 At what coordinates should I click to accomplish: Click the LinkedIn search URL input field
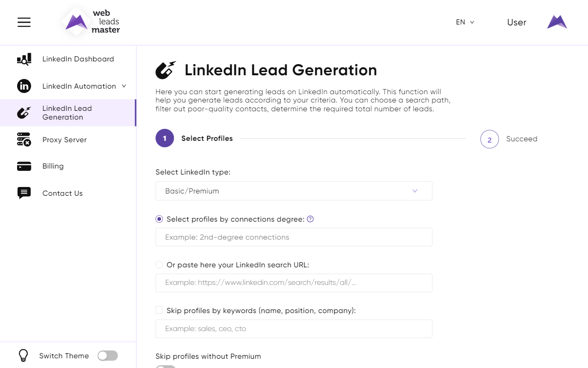(294, 283)
